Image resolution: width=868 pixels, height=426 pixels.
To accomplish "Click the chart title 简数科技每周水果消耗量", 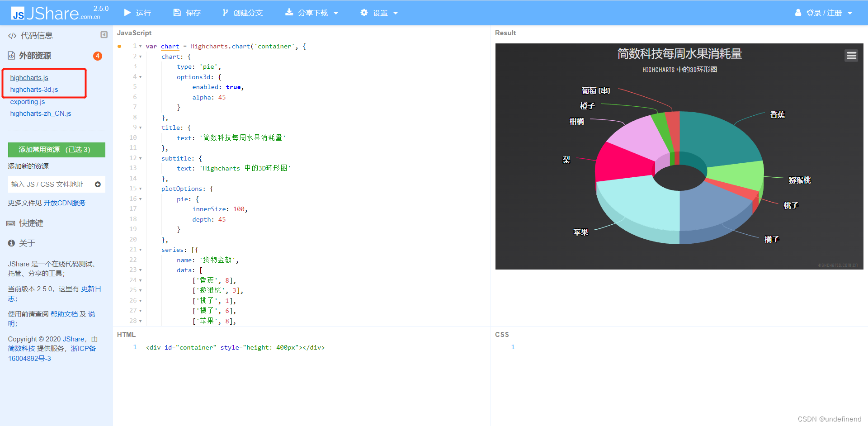I will click(679, 54).
